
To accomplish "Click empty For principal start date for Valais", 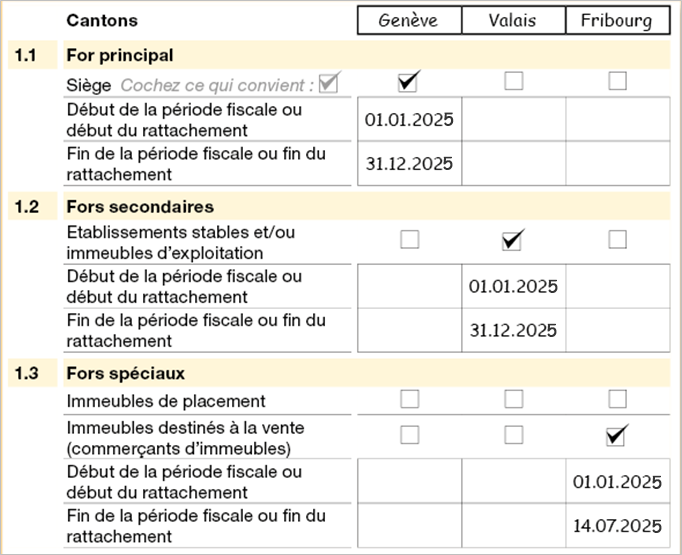I will [x=513, y=120].
